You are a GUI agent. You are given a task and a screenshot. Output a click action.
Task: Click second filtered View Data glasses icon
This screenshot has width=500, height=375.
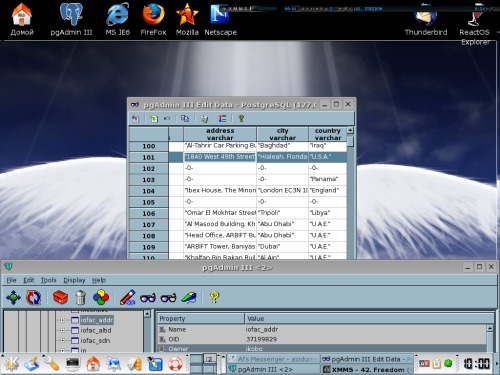coord(168,298)
